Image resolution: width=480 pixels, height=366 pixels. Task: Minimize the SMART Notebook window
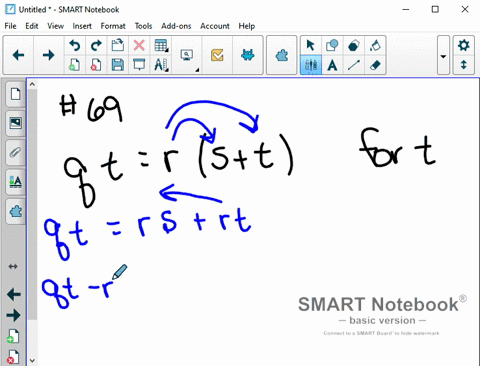coord(406,9)
